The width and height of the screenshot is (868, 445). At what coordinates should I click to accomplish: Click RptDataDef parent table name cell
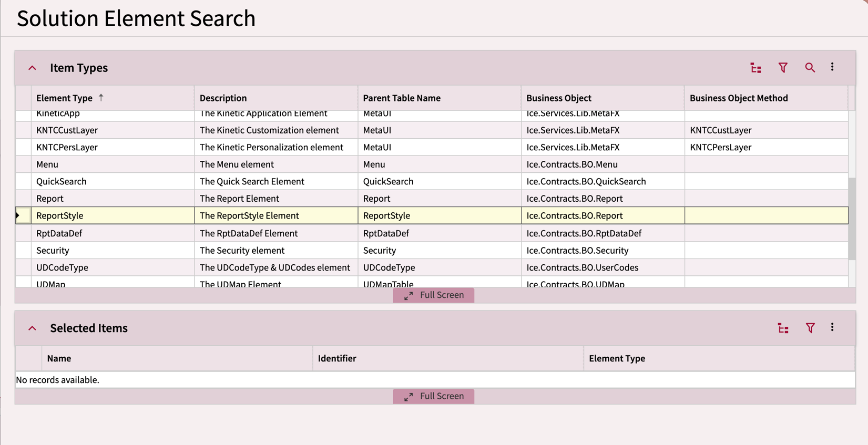pyautogui.click(x=440, y=233)
